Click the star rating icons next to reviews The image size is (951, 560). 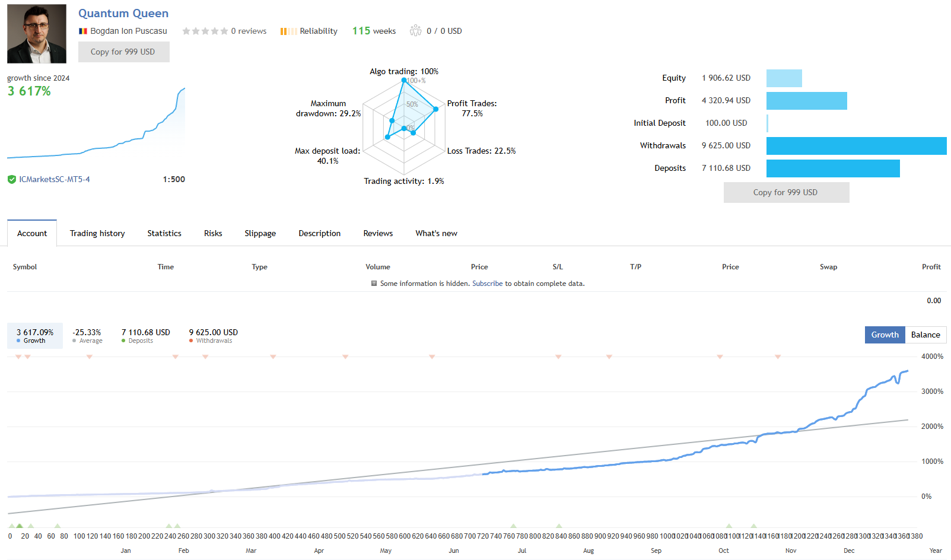pyautogui.click(x=205, y=31)
